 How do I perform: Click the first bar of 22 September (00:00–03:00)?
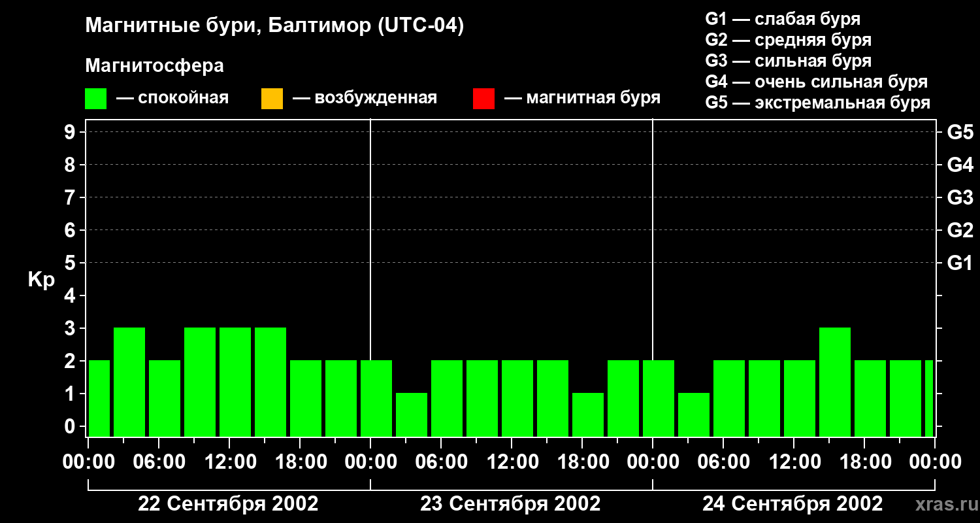(99, 398)
